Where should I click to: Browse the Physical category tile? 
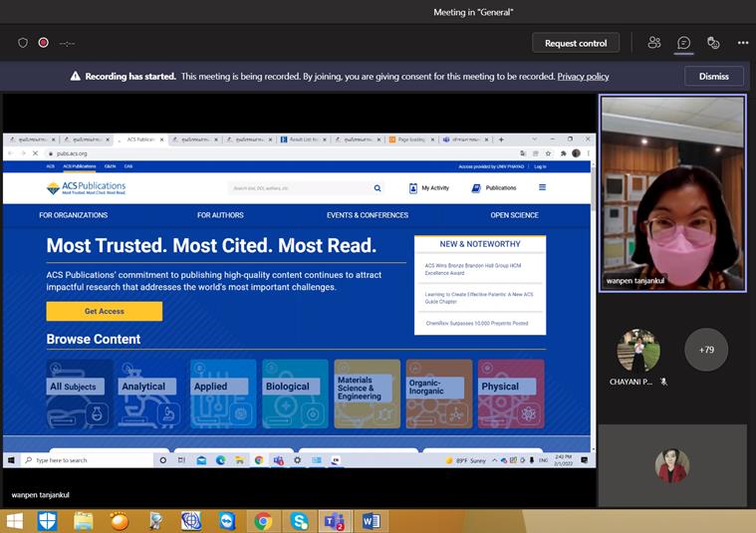pyautogui.click(x=511, y=394)
